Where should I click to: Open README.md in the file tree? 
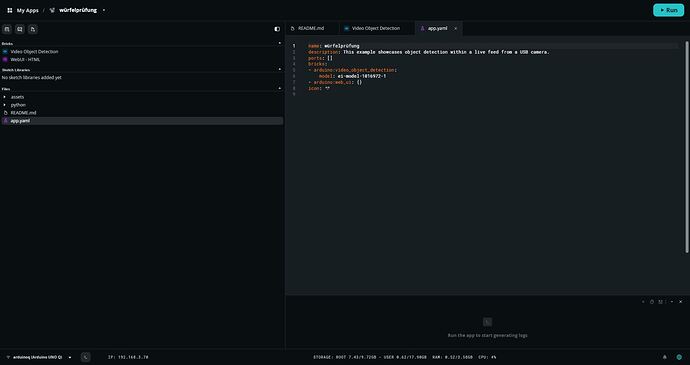[x=23, y=113]
